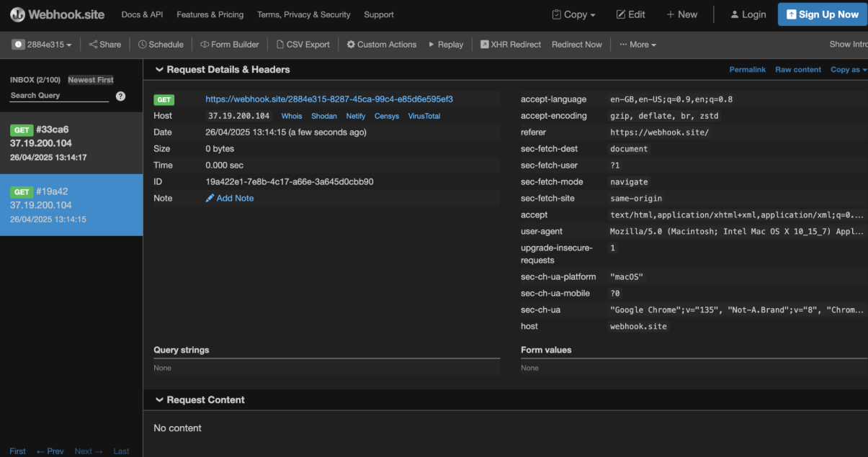Click Redirect Now
This screenshot has height=457, width=868.
[x=577, y=45]
